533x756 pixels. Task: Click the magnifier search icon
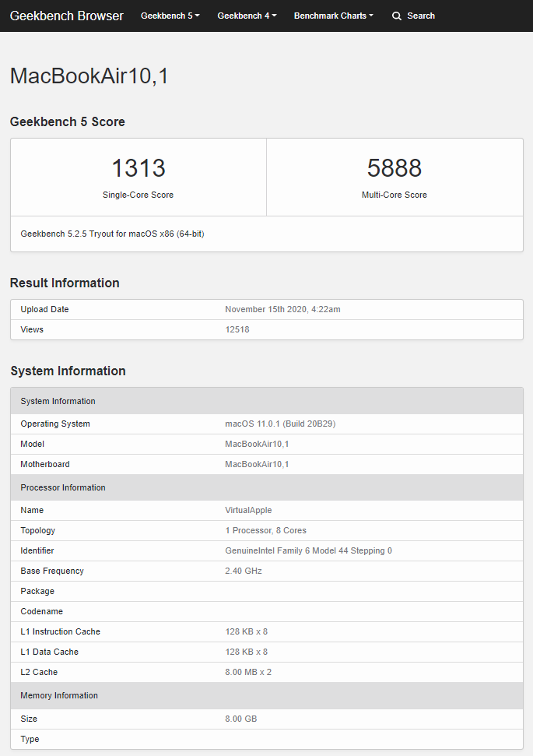397,16
